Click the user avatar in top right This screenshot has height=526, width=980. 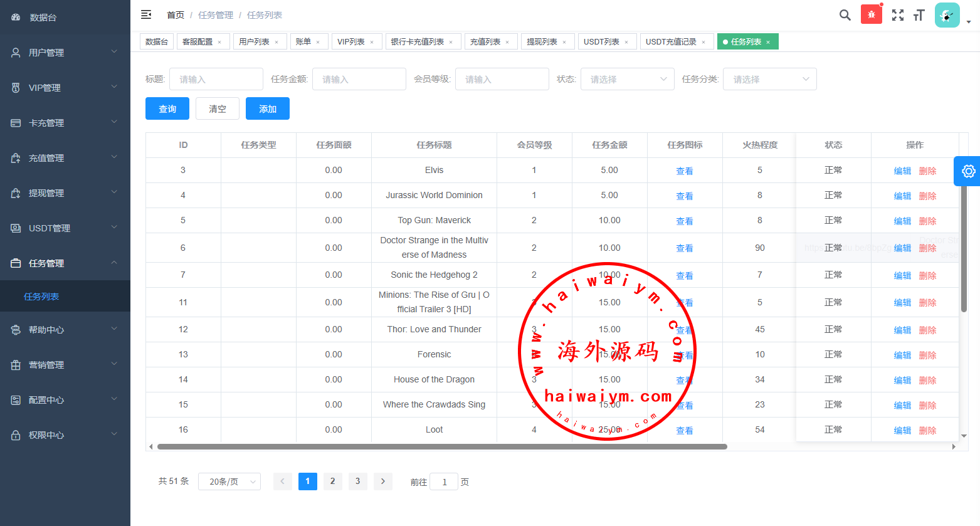click(947, 15)
